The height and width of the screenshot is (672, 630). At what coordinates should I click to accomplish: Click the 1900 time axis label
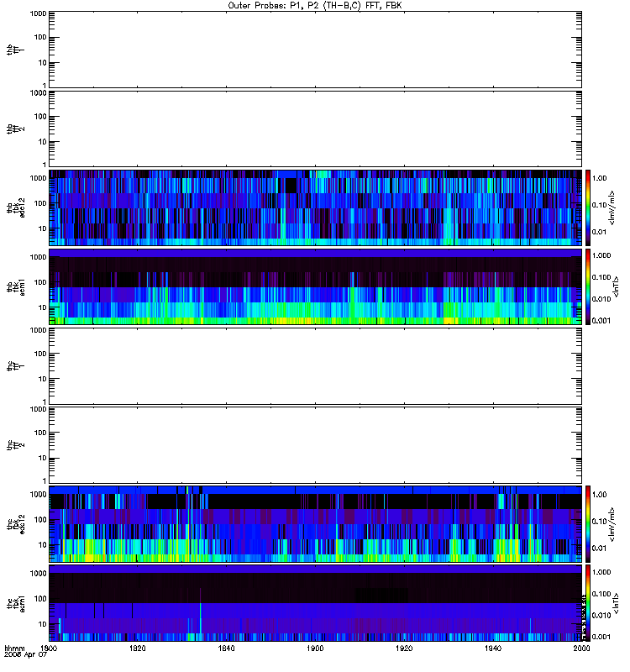pyautogui.click(x=315, y=648)
